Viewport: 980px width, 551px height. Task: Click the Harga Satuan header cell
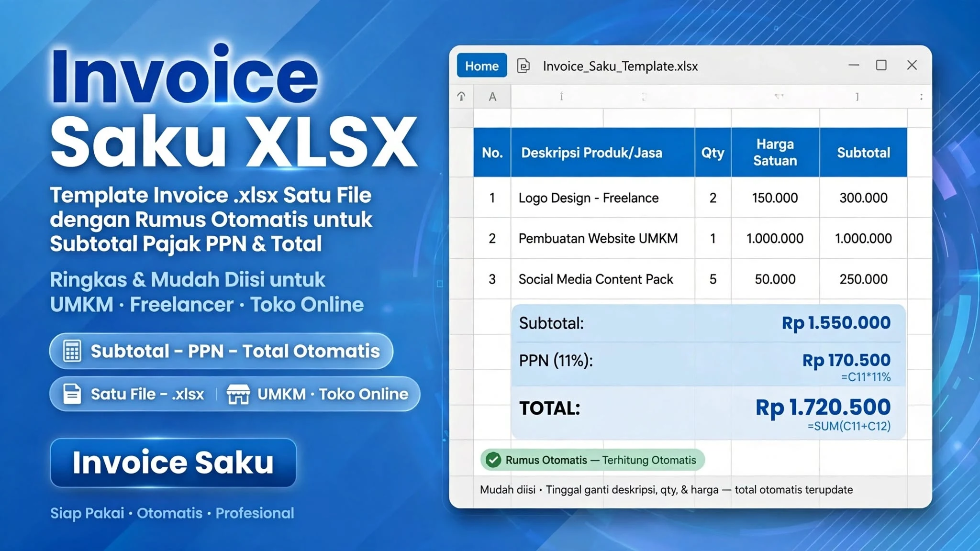click(x=775, y=153)
